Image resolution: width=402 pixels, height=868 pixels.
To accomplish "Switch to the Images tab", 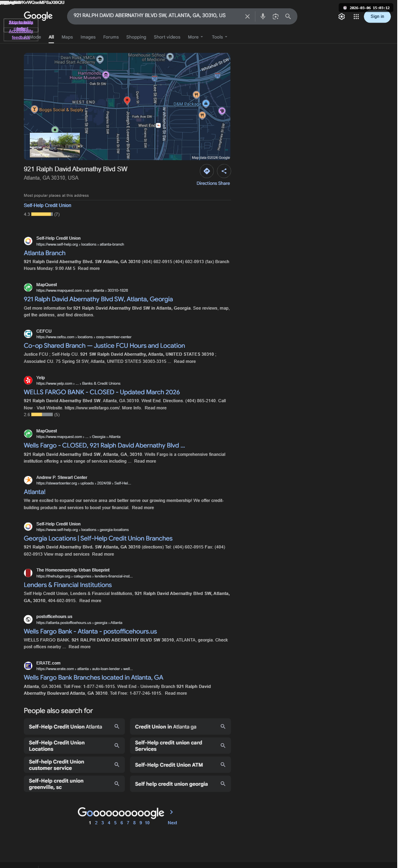I will pos(88,37).
